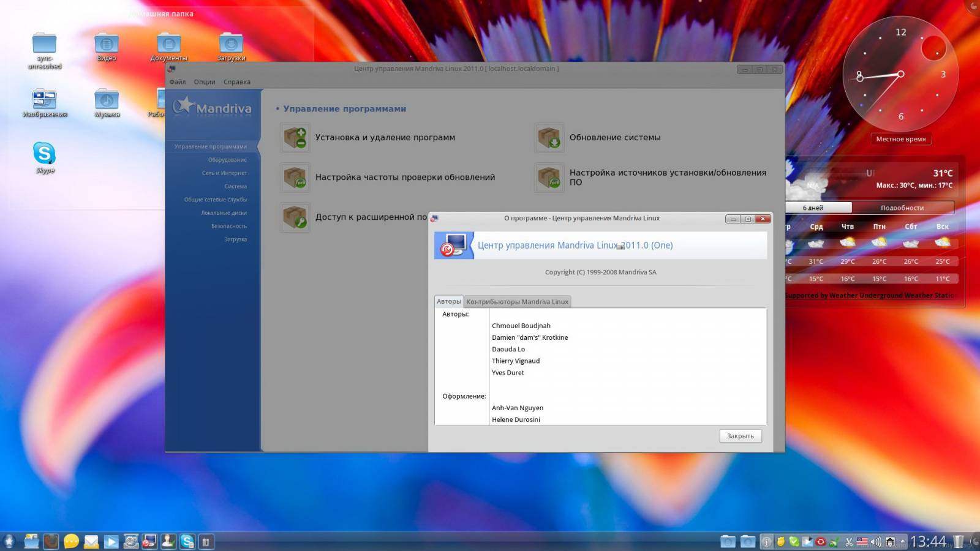Open the Klipper scissors clipboard icon
Image resolution: width=980 pixels, height=551 pixels.
[x=849, y=542]
